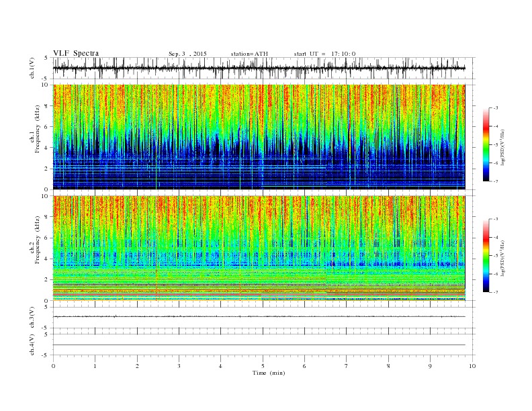This screenshot has width=532, height=411.
Task: Click the ch.2 spectrogram color scale bar
Action: tap(486, 256)
